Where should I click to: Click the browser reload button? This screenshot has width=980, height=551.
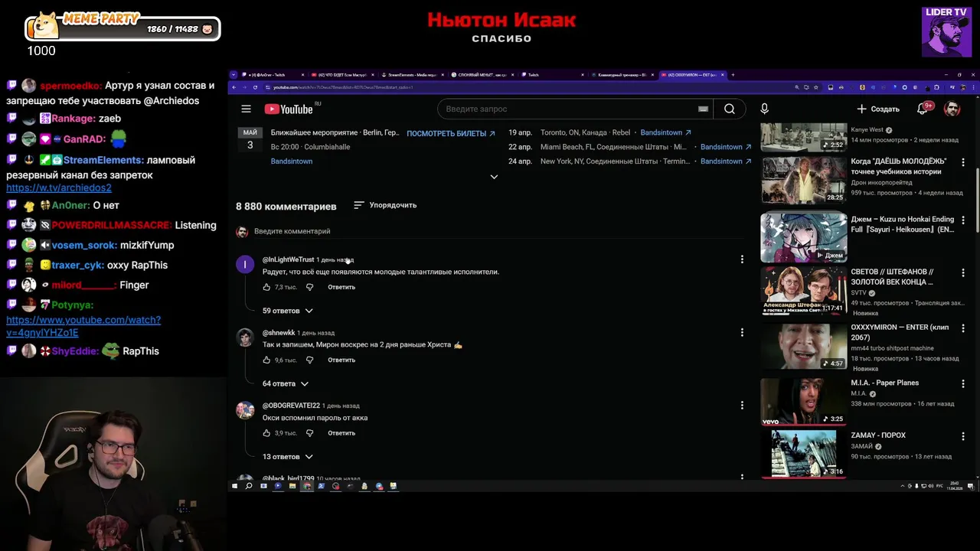[255, 87]
